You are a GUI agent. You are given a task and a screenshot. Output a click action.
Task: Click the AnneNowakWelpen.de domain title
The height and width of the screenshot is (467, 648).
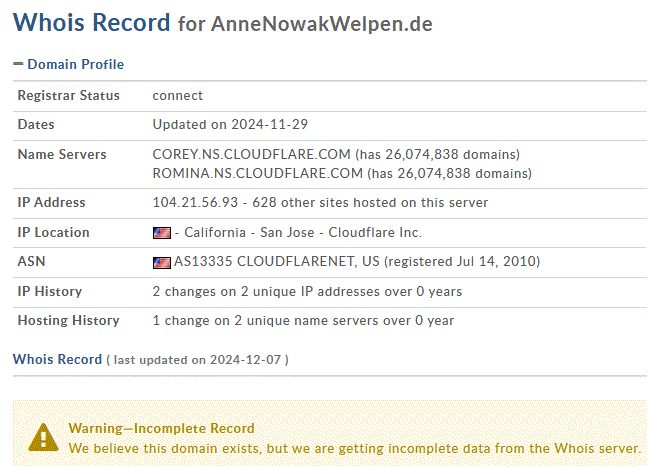pyautogui.click(x=322, y=24)
